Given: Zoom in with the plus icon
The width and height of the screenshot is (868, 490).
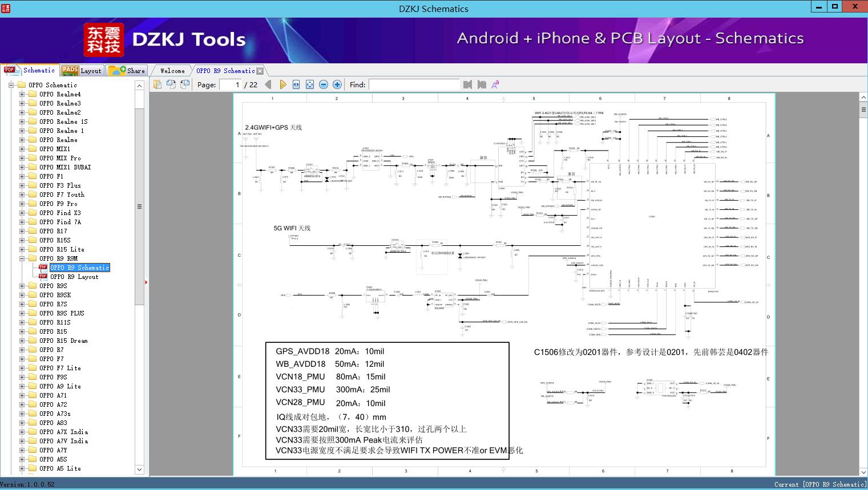Looking at the screenshot, I should tap(337, 84).
